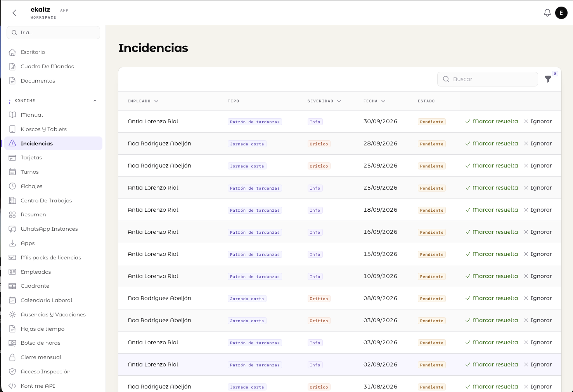Open Incidencias in the sidebar
The width and height of the screenshot is (573, 392).
[x=54, y=143]
